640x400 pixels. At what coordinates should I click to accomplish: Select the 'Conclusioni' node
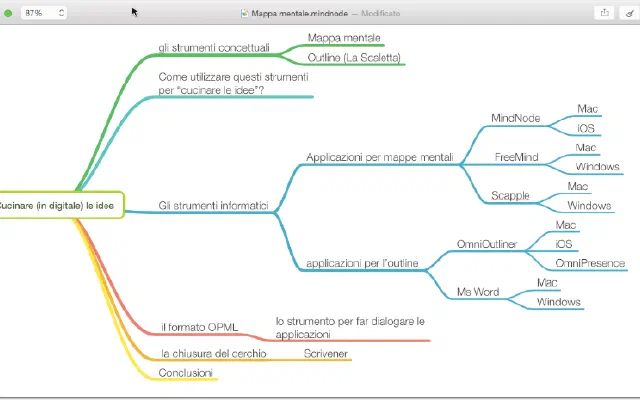[x=186, y=373]
